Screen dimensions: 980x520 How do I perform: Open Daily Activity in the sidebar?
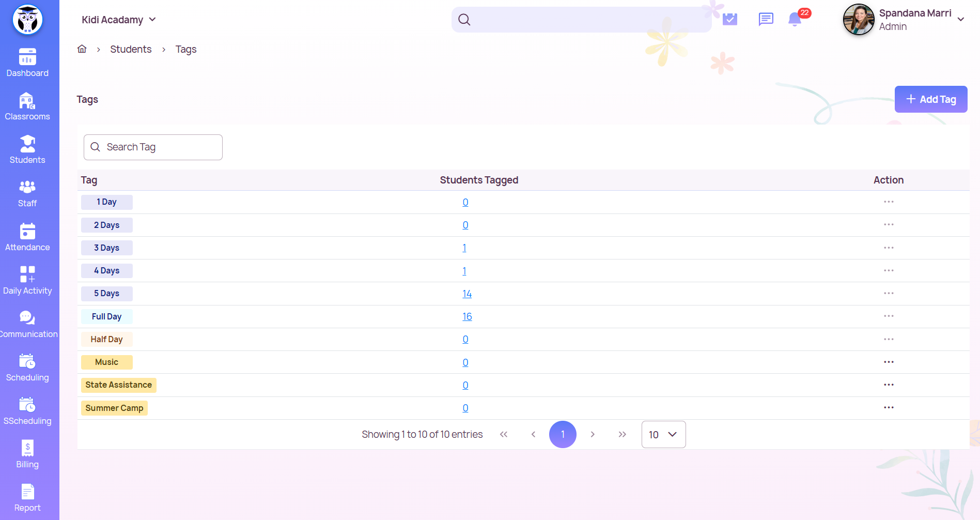click(27, 281)
